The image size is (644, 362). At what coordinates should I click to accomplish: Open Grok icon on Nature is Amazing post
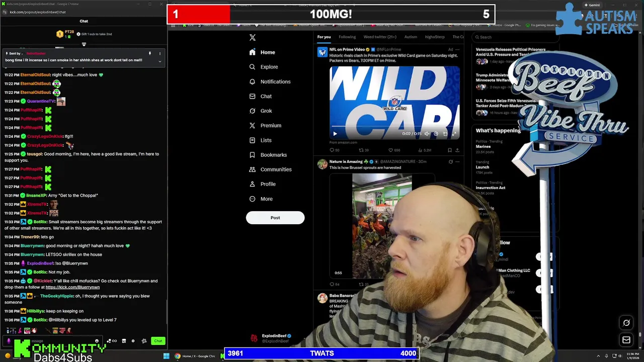coord(450,161)
